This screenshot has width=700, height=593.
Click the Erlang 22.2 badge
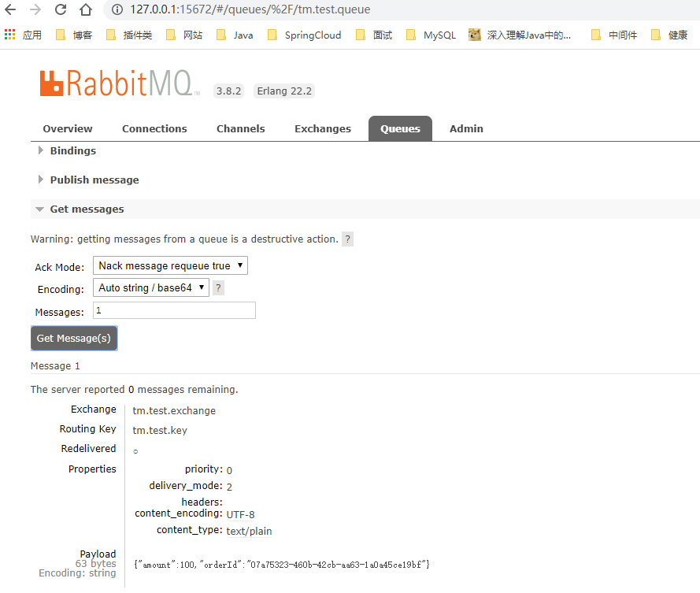click(x=284, y=91)
